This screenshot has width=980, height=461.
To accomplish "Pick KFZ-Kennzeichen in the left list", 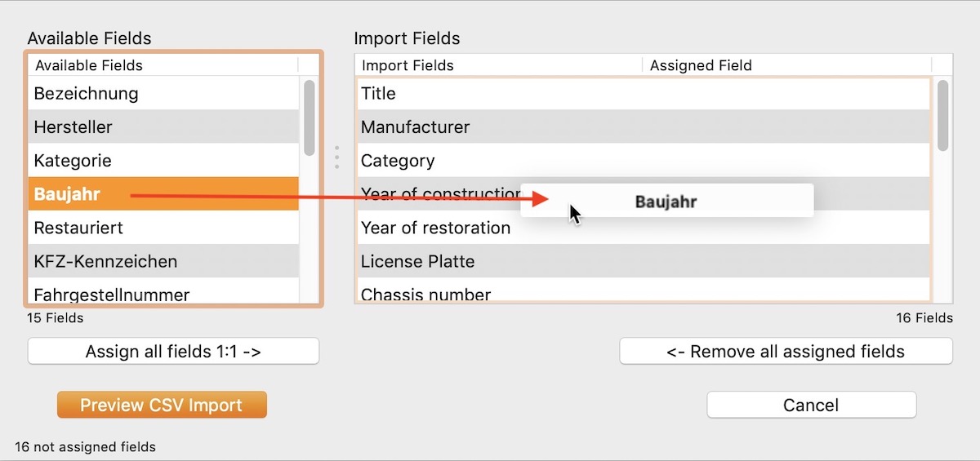I will [163, 261].
